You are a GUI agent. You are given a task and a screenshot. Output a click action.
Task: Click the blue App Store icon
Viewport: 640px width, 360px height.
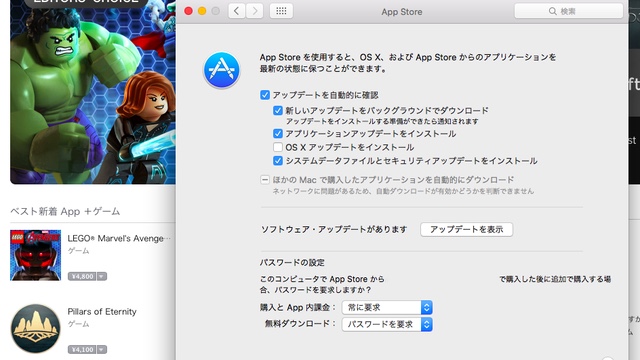click(221, 70)
